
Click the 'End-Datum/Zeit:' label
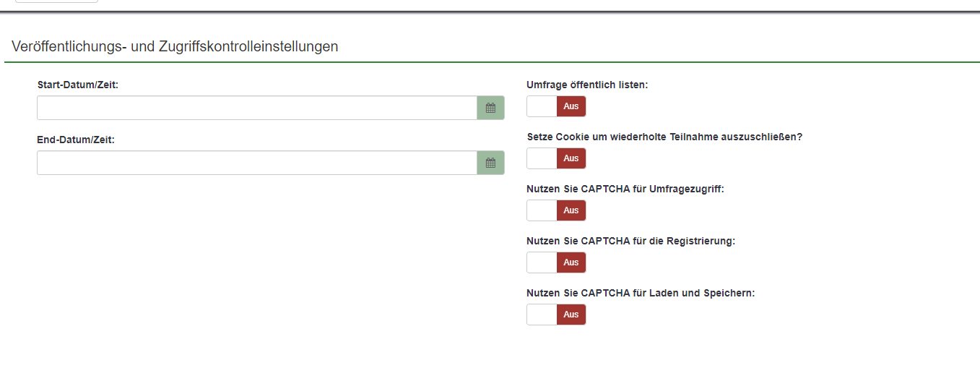[x=76, y=140]
